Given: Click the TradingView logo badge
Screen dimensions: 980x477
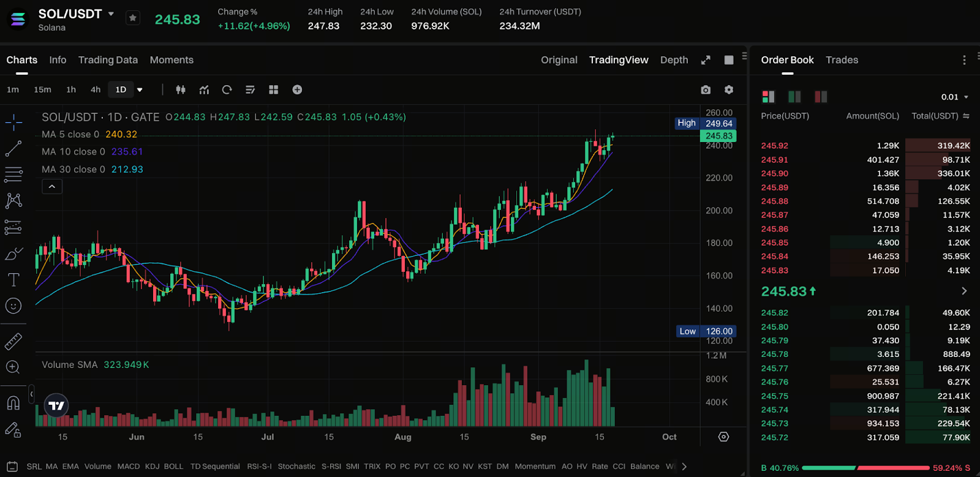Looking at the screenshot, I should point(56,405).
